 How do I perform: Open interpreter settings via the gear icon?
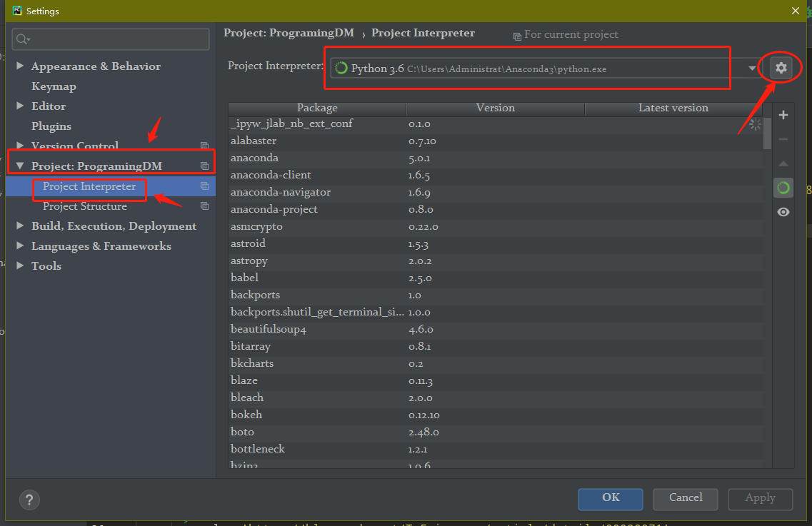(x=781, y=68)
